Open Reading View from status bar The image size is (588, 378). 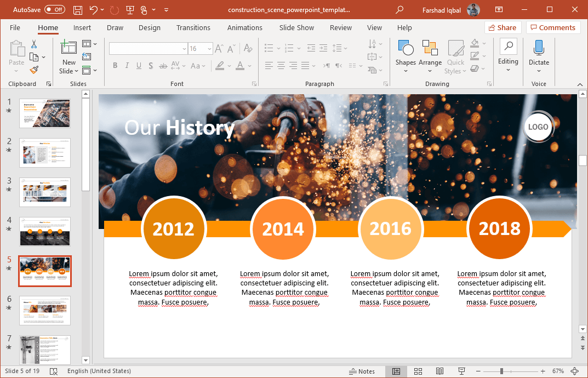pos(439,371)
